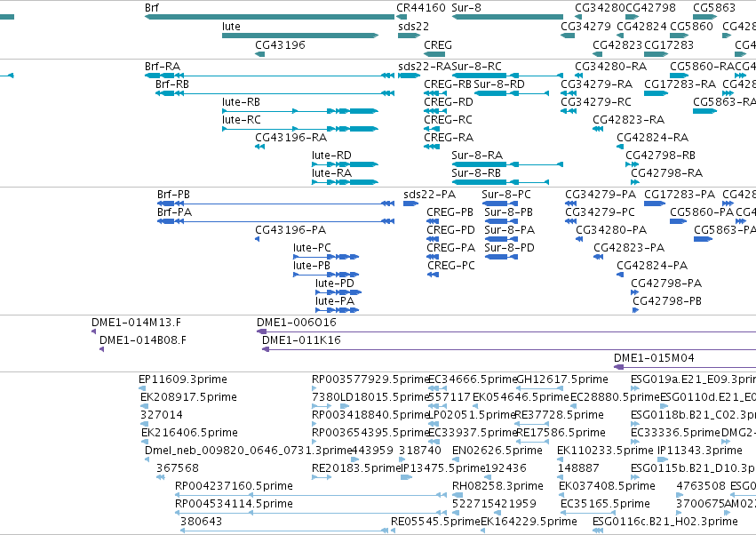The height and width of the screenshot is (535, 756).
Task: Click the Brf-PA protein line
Action: (x=275, y=221)
